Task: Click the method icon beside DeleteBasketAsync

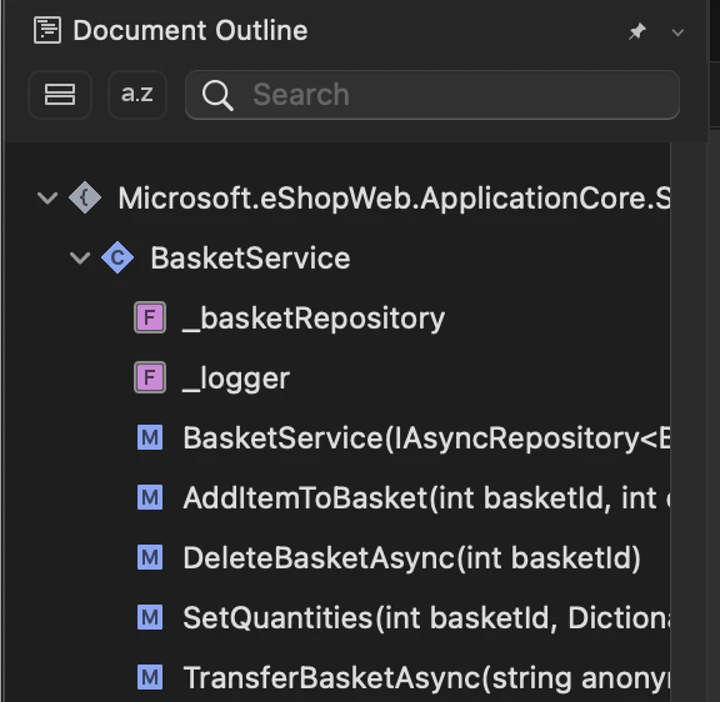Action: point(150,557)
